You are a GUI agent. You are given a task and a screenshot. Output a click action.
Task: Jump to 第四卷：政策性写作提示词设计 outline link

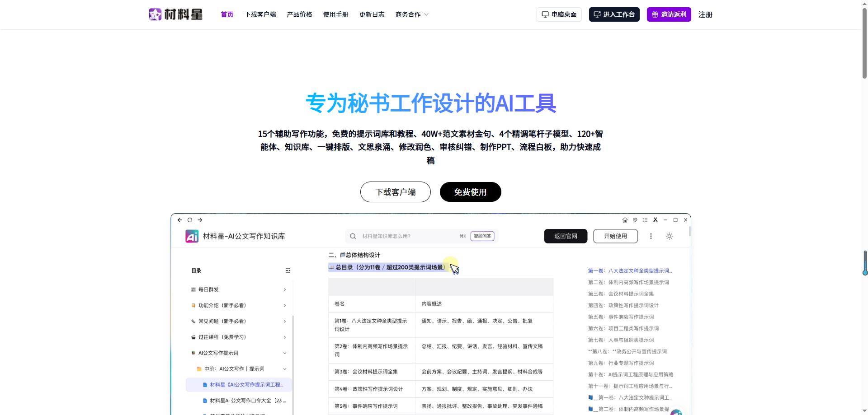coord(623,306)
